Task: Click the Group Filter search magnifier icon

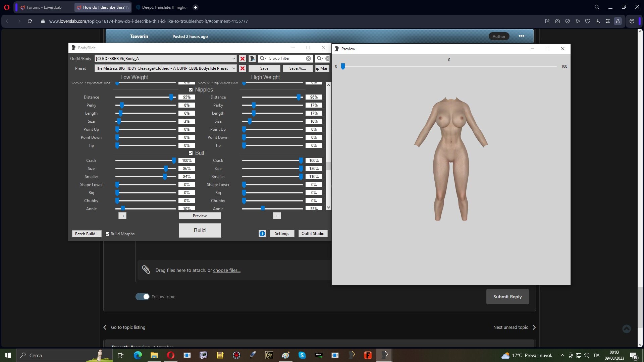Action: tap(263, 58)
